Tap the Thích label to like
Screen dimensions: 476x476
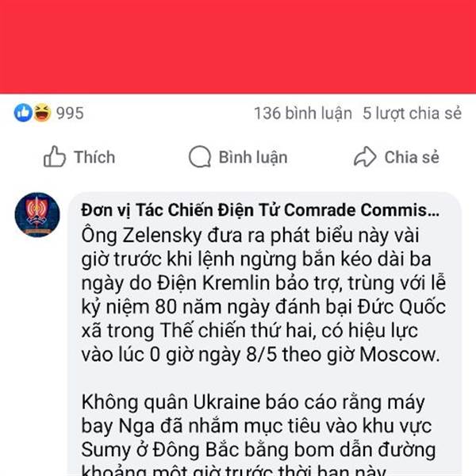pyautogui.click(x=94, y=157)
